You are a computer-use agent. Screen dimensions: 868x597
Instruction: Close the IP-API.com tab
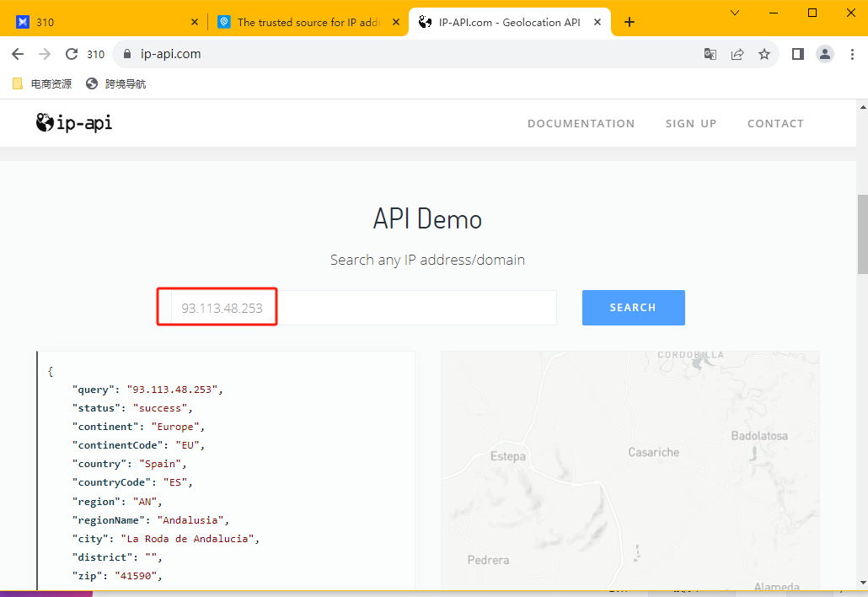[597, 22]
